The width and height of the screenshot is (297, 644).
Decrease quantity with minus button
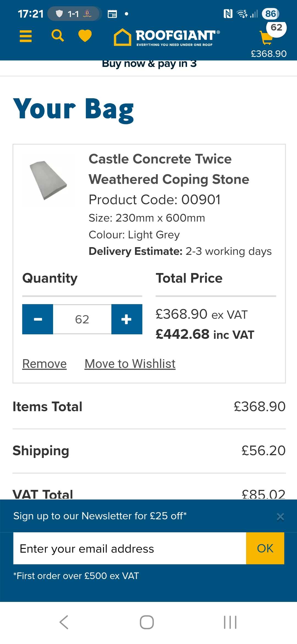(38, 319)
